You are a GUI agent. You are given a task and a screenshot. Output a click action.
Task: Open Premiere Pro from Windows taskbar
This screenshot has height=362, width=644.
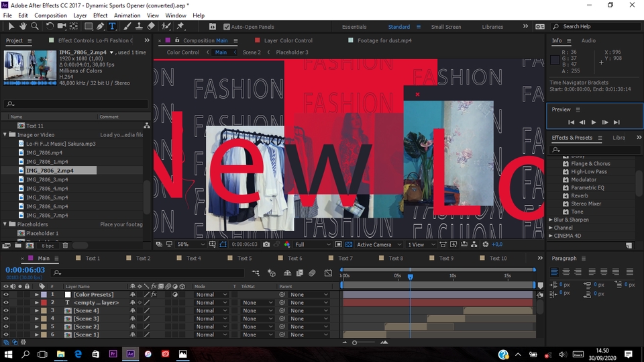pyautogui.click(x=113, y=354)
